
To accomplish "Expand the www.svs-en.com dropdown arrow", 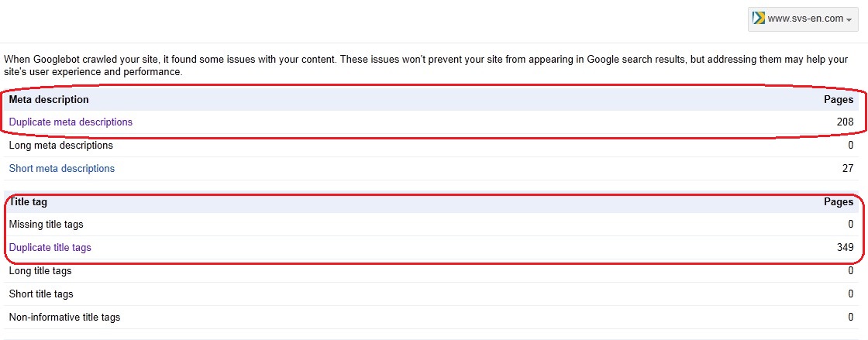I will click(x=849, y=19).
